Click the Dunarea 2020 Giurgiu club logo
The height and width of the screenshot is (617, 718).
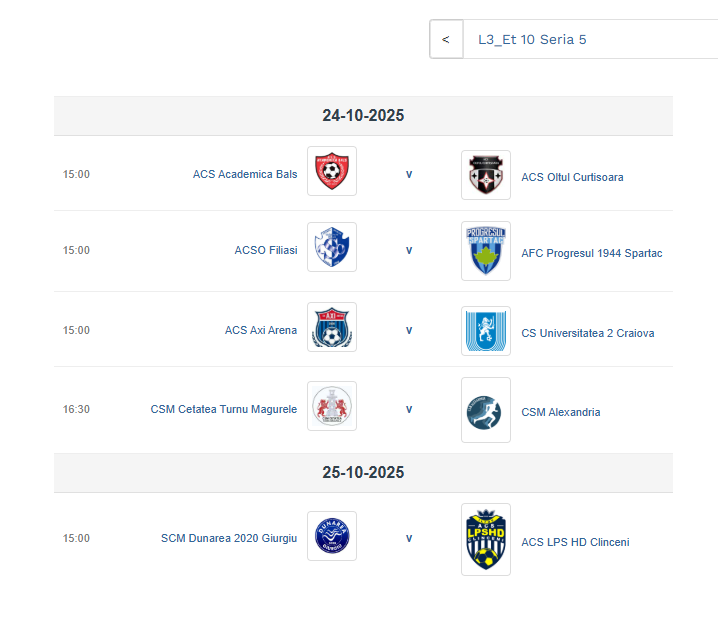pyautogui.click(x=332, y=536)
